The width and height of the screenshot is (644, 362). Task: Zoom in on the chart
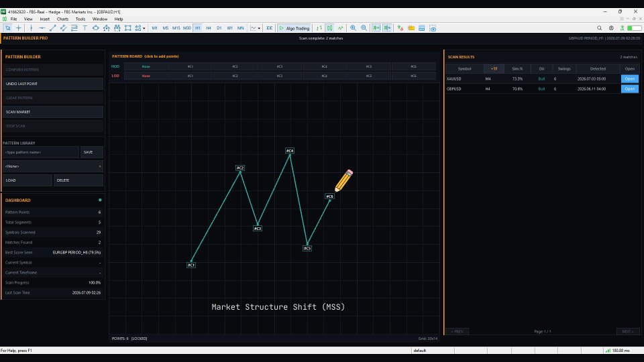click(x=353, y=28)
